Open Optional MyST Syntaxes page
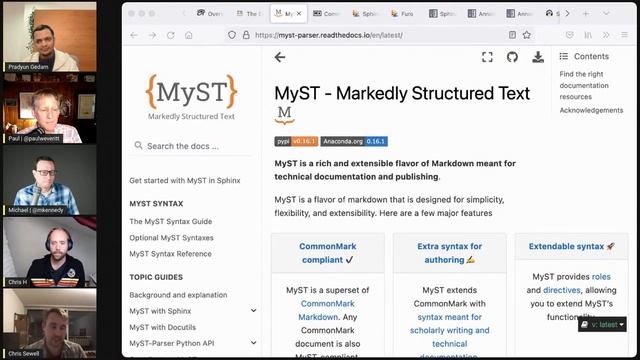Image resolution: width=640 pixels, height=360 pixels. (x=171, y=238)
